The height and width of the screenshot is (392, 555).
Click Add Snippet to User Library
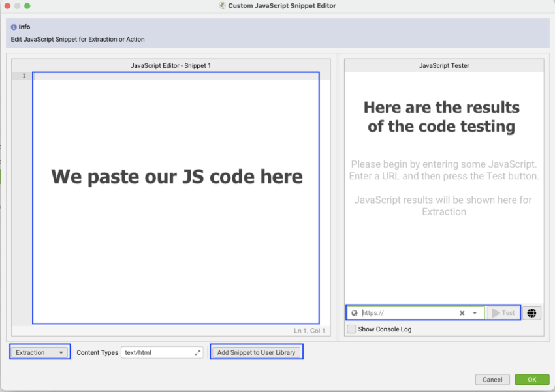pyautogui.click(x=257, y=352)
